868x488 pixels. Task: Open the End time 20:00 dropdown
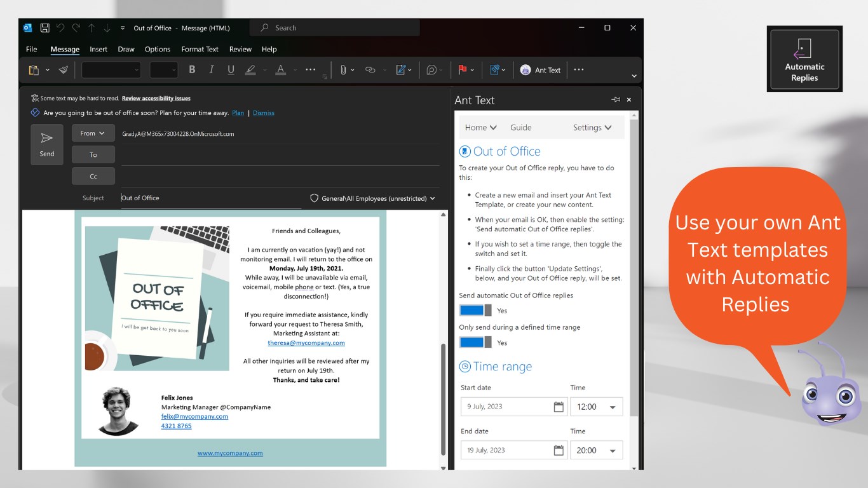[x=597, y=451]
